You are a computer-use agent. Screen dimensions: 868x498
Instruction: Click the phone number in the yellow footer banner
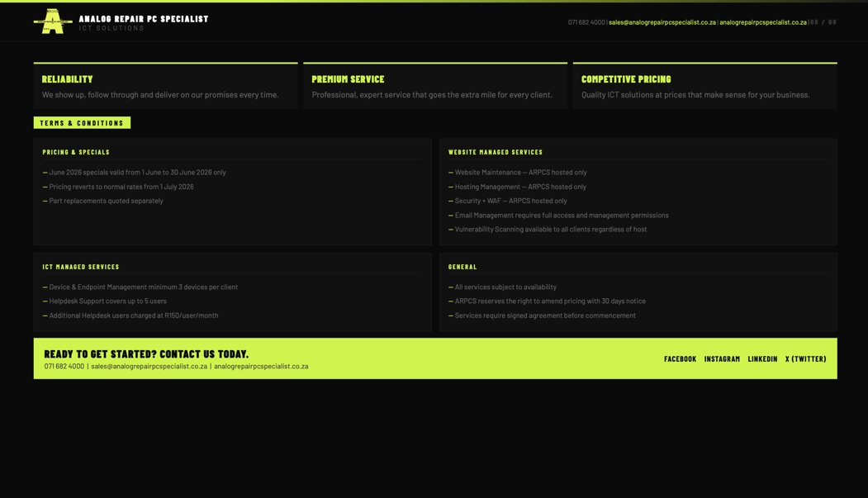point(64,367)
